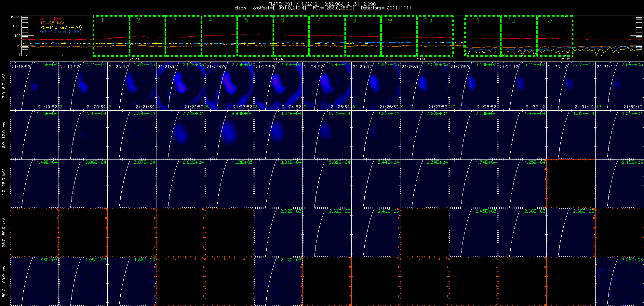
Task: Open the 25-50 keV image with peak 2.68E+03
Action: click(571, 232)
